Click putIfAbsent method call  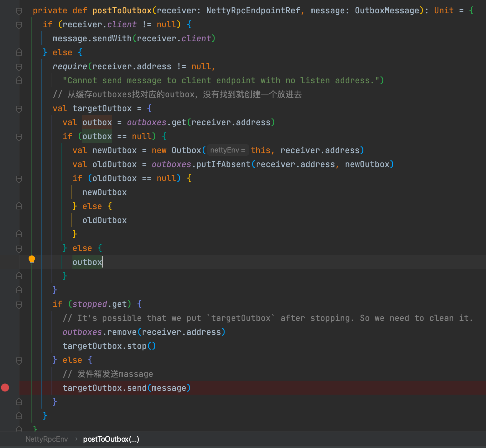pyautogui.click(x=224, y=164)
